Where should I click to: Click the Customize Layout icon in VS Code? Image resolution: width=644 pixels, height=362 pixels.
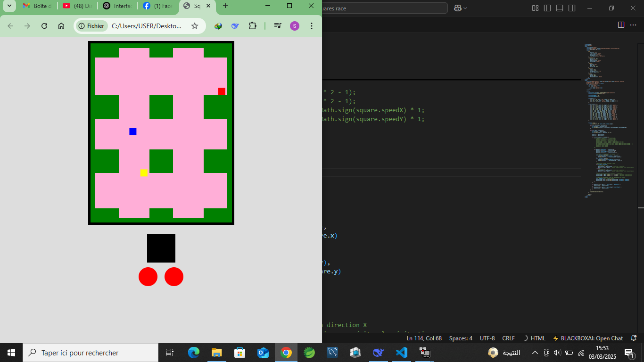click(x=535, y=8)
